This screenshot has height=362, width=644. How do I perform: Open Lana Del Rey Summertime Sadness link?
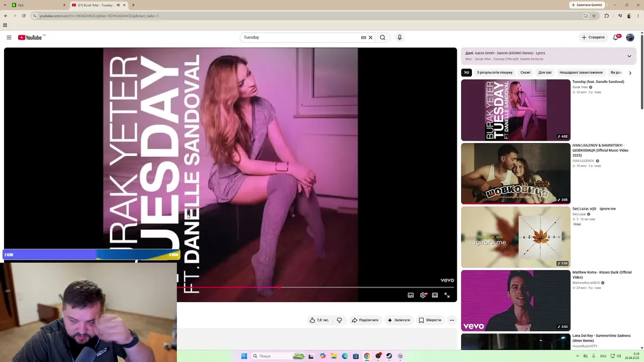tap(601, 338)
